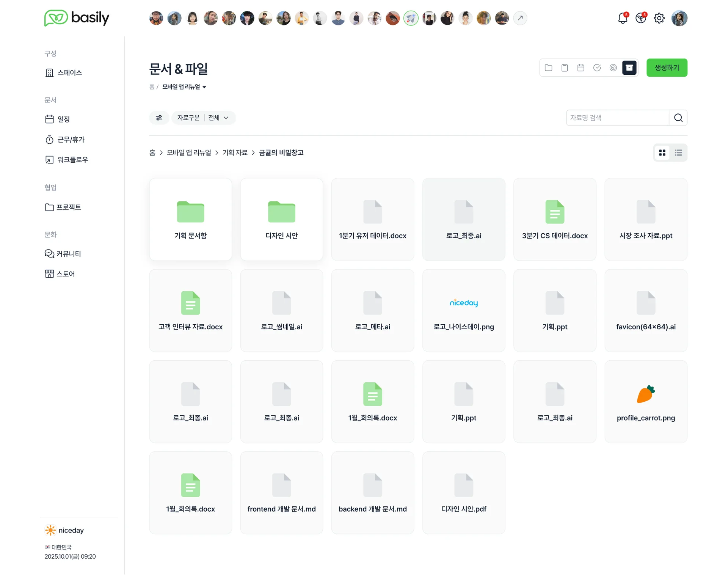Select the archive box view toggle
This screenshot has height=575, width=728.
click(x=629, y=68)
